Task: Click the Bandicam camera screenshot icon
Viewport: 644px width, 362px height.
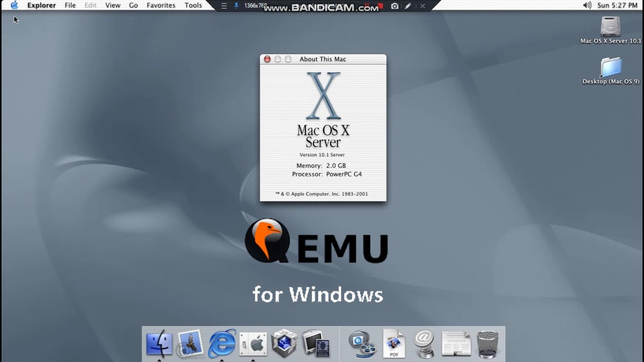Action: click(x=395, y=6)
